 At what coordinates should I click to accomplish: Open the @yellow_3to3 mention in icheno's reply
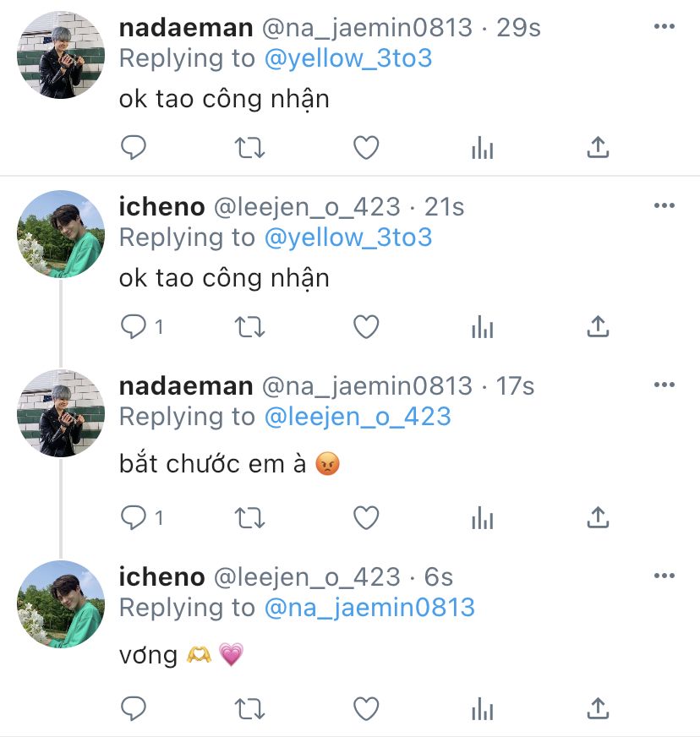tap(348, 237)
